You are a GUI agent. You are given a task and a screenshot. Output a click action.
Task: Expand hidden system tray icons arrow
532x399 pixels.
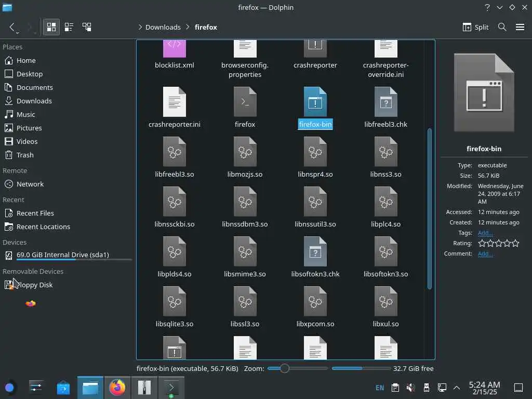457,388
